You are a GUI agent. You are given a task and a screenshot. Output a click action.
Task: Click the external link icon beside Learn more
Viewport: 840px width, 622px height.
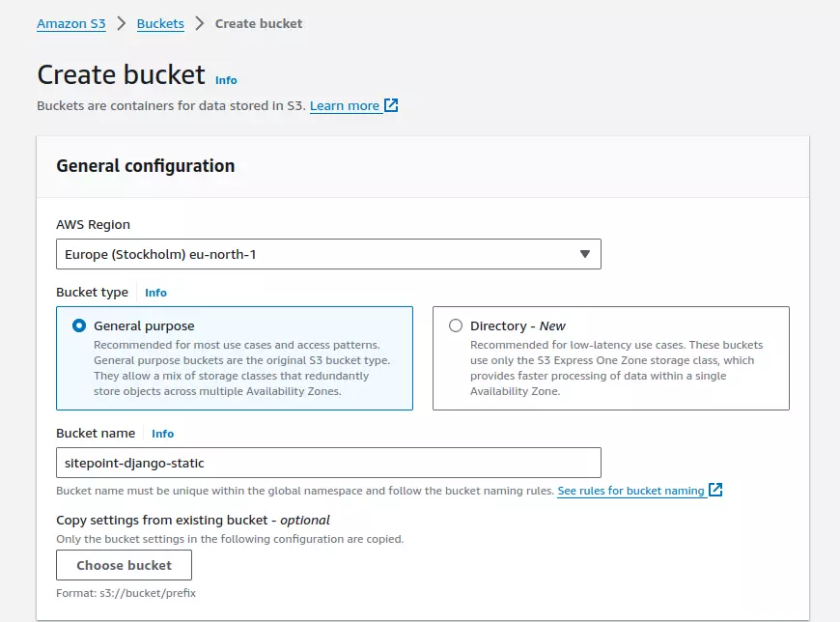pos(391,105)
